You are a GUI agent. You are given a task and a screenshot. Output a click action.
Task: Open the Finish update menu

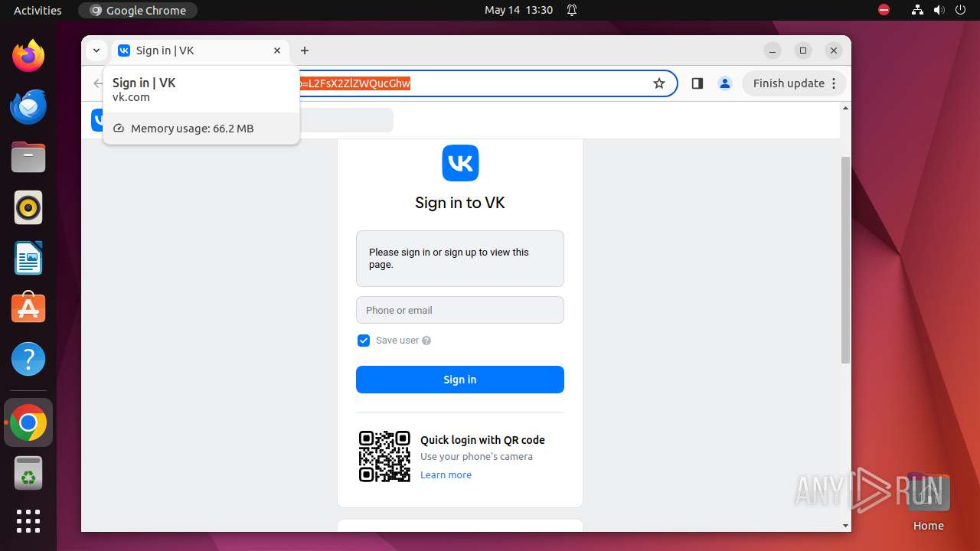click(793, 83)
